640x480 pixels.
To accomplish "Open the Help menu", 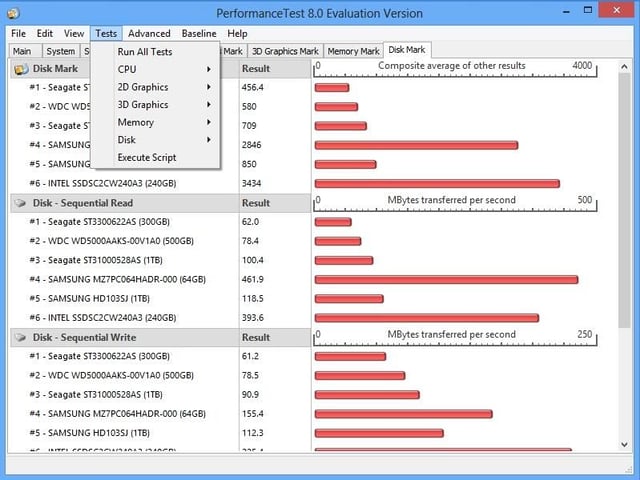I will click(x=237, y=33).
